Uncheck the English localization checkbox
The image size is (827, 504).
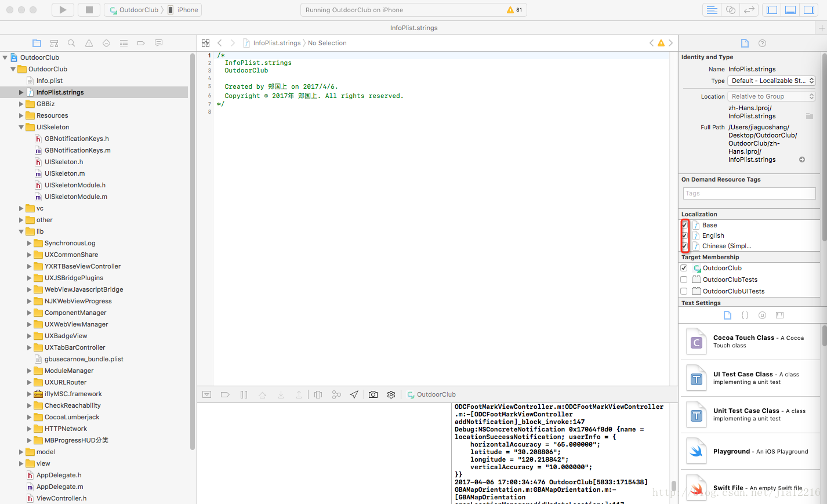[684, 235]
